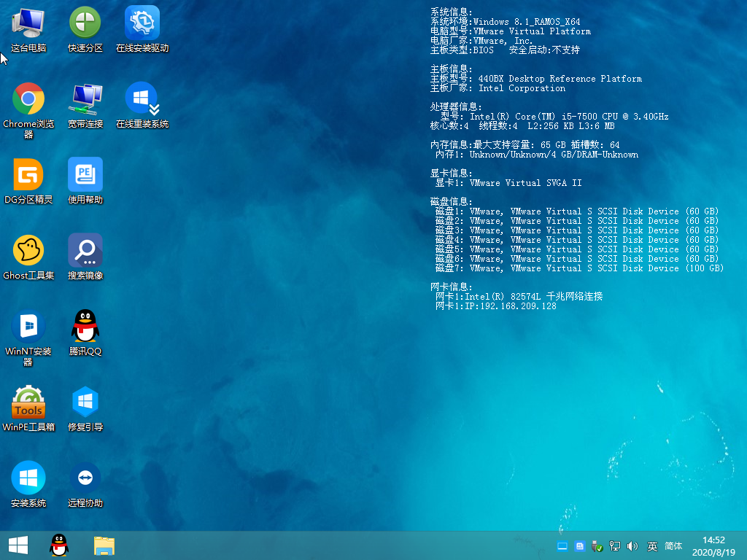Select 在线重装系统 icon
The width and height of the screenshot is (747, 560).
point(142,106)
